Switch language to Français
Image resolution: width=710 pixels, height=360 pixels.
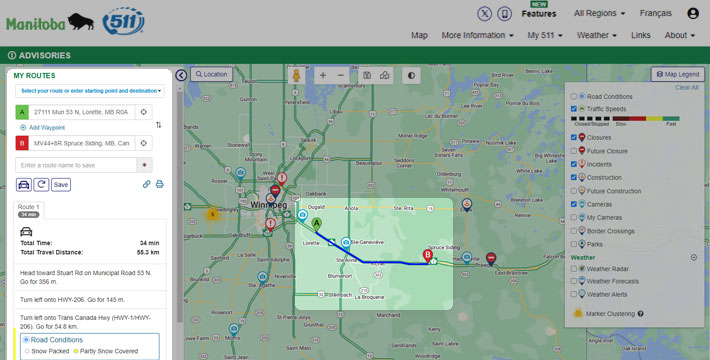click(x=656, y=14)
